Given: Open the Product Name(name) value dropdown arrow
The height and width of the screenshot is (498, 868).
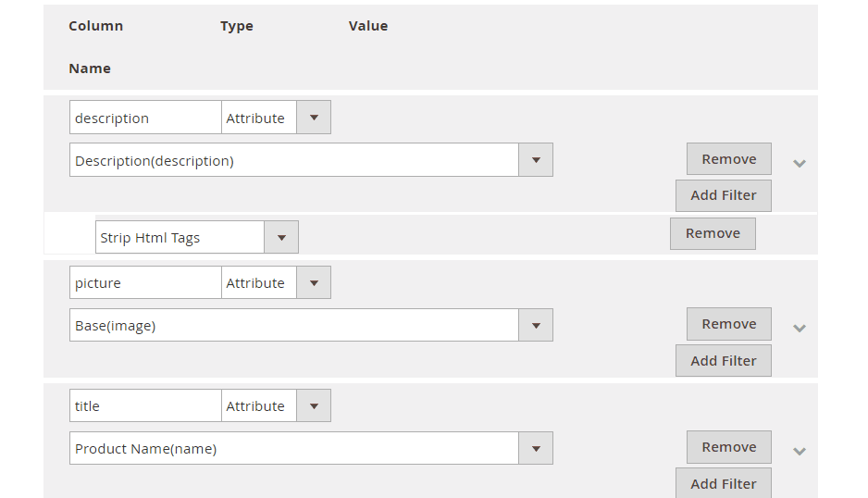Looking at the screenshot, I should (535, 448).
